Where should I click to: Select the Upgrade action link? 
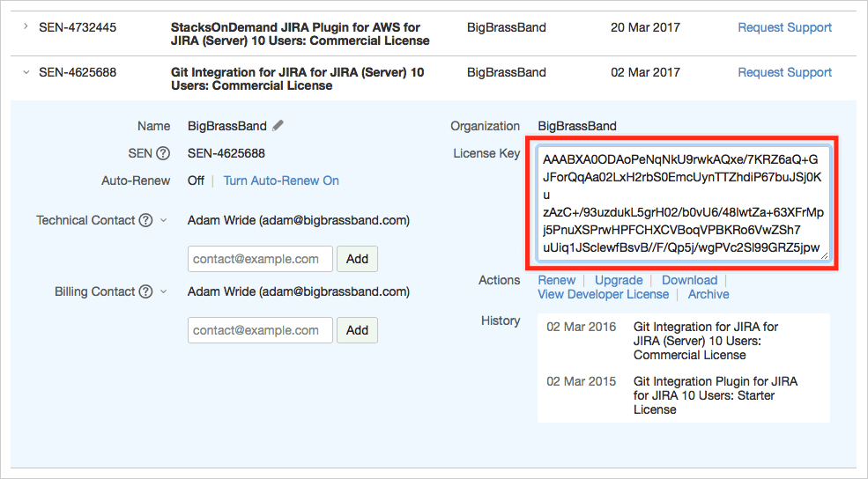click(x=619, y=280)
